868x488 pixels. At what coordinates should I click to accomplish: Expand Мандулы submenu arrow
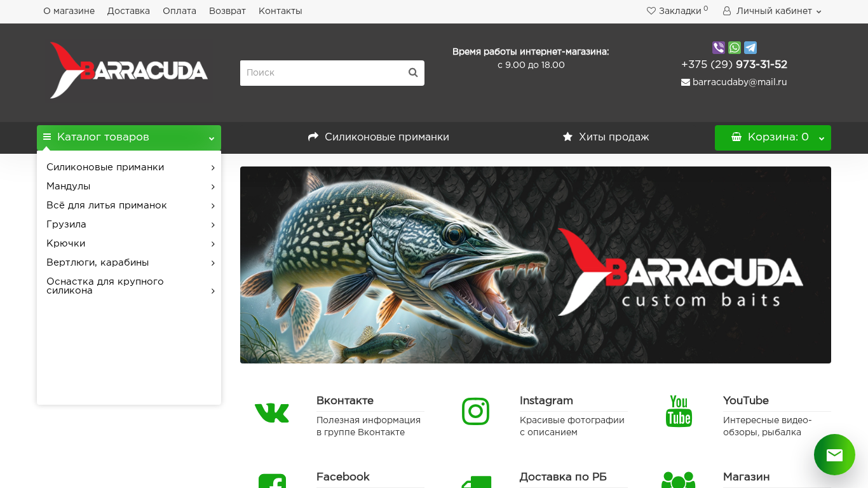tap(213, 187)
